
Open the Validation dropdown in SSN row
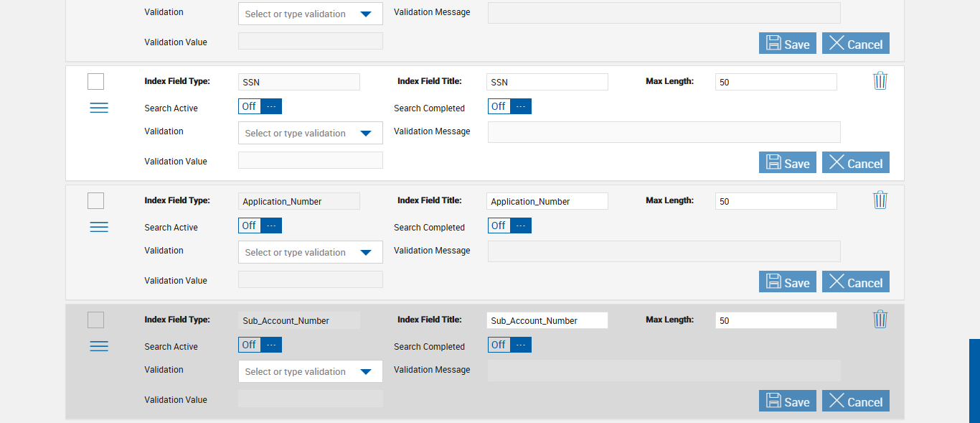coord(310,133)
